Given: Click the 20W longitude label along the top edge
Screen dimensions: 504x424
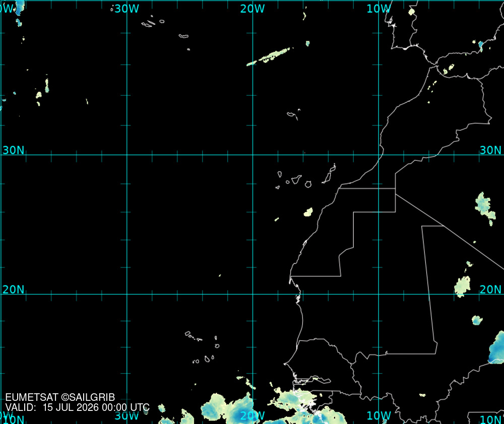Looking at the screenshot, I should pos(253,9).
